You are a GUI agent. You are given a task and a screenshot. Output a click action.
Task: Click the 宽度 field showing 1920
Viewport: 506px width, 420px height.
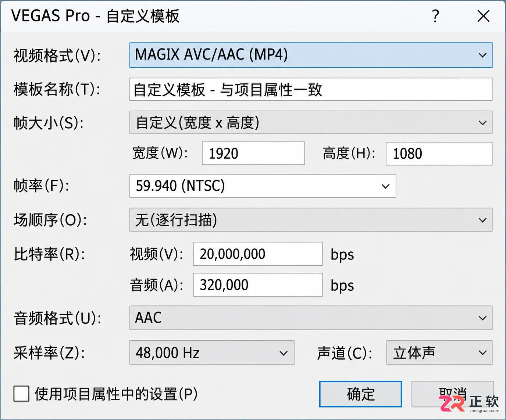[253, 153]
